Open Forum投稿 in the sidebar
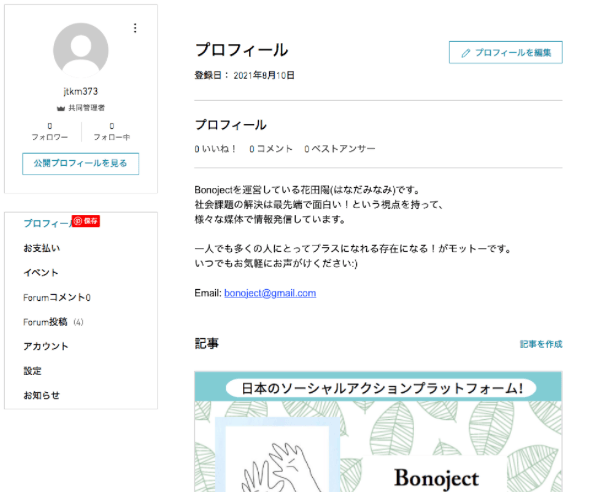This screenshot has height=492, width=615. click(x=52, y=322)
